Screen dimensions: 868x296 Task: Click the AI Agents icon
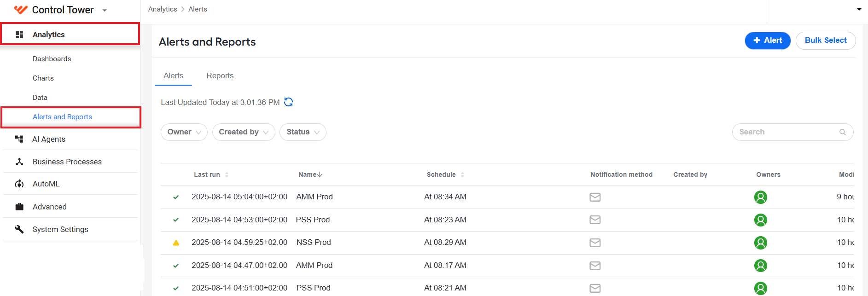pos(19,139)
